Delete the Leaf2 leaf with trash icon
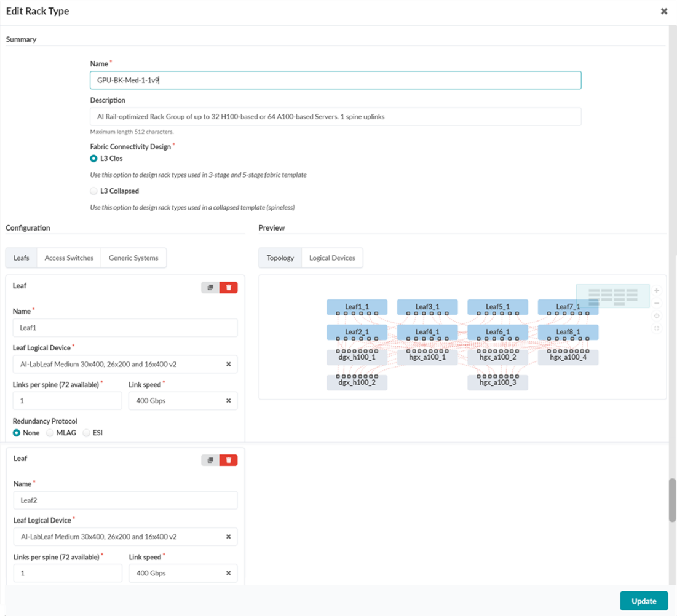 [228, 460]
